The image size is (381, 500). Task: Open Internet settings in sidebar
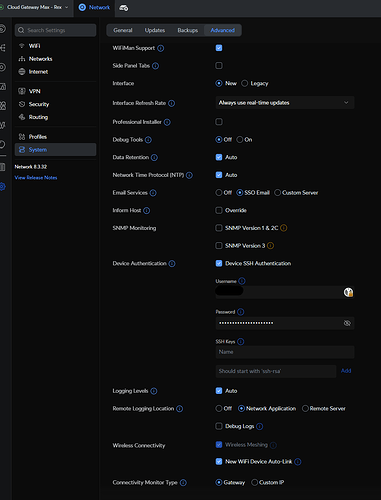point(55,72)
